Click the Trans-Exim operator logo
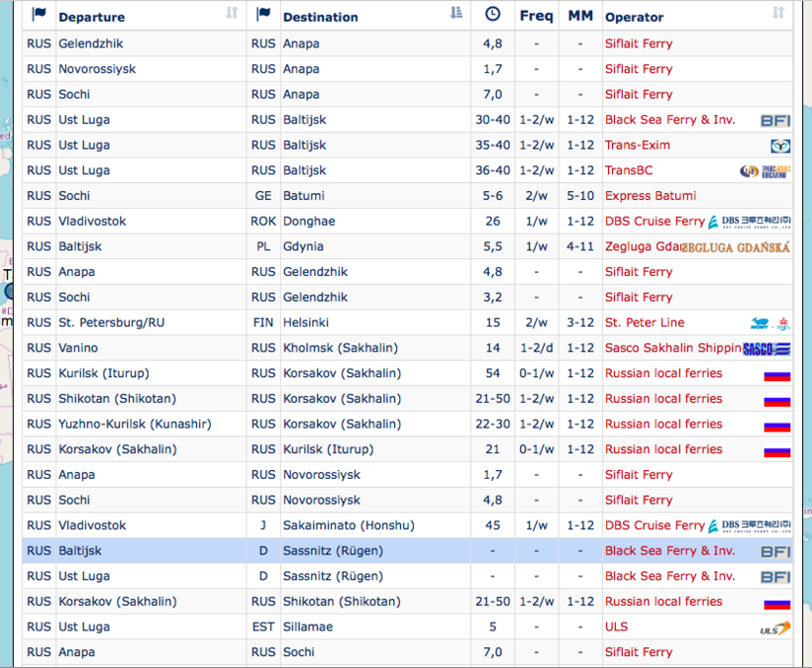 pyautogui.click(x=780, y=145)
